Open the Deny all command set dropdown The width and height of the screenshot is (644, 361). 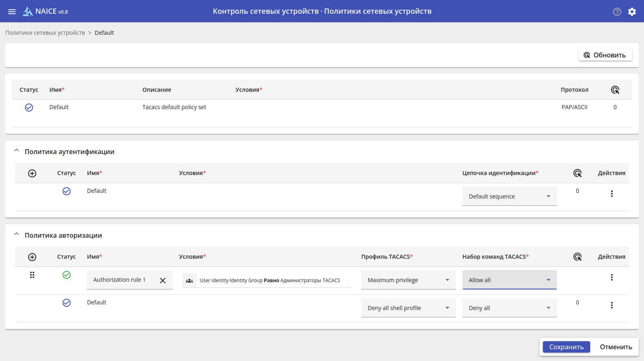pyautogui.click(x=509, y=308)
